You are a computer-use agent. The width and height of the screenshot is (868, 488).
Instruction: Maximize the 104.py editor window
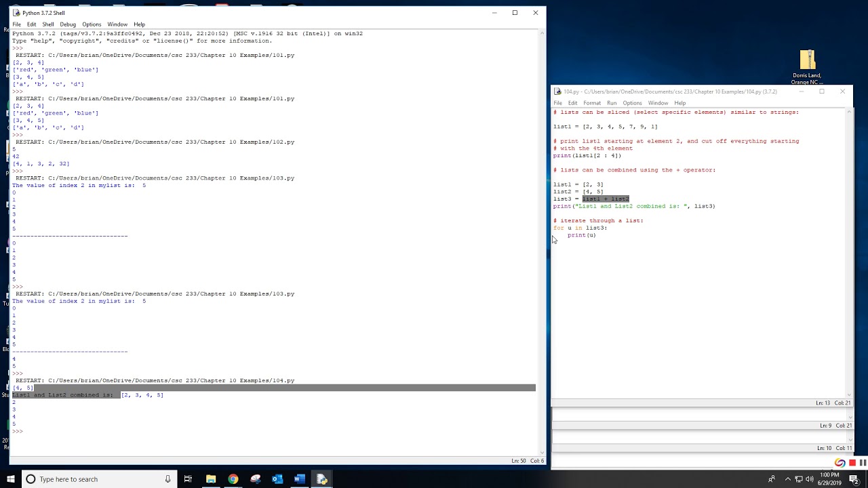click(822, 91)
